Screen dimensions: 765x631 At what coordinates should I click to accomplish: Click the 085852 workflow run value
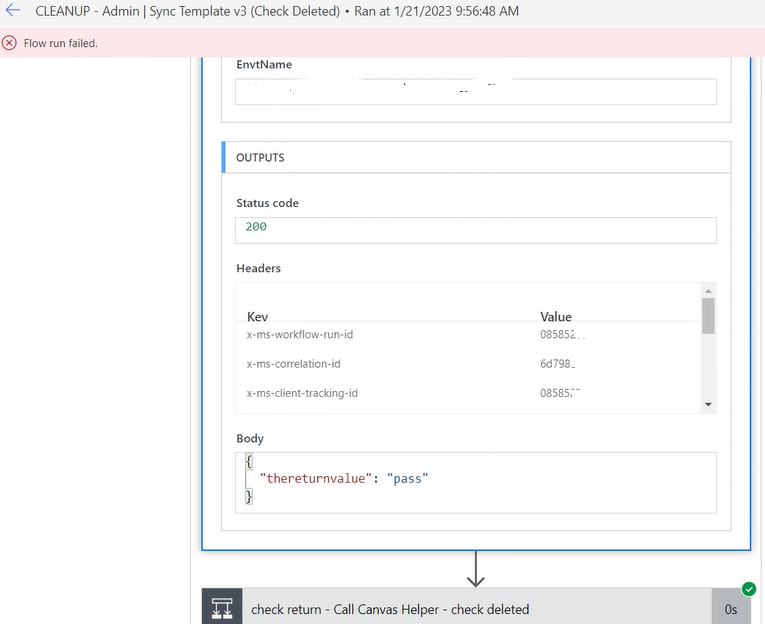(x=558, y=334)
